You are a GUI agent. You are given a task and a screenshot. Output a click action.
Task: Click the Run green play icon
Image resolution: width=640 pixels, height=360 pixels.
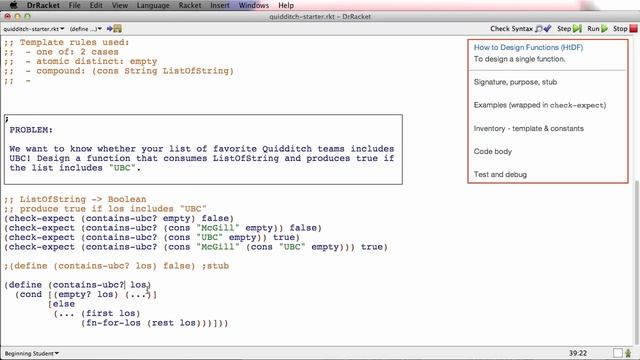tap(604, 29)
